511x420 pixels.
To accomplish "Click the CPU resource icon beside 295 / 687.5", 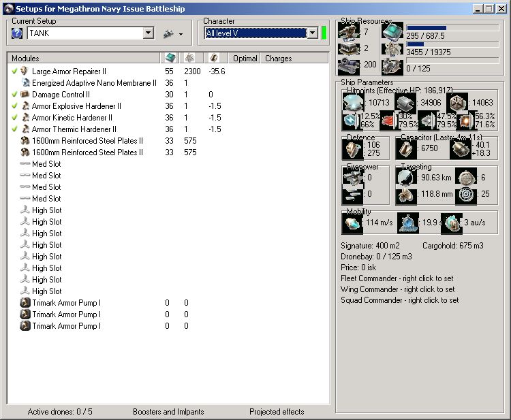I will click(x=392, y=32).
